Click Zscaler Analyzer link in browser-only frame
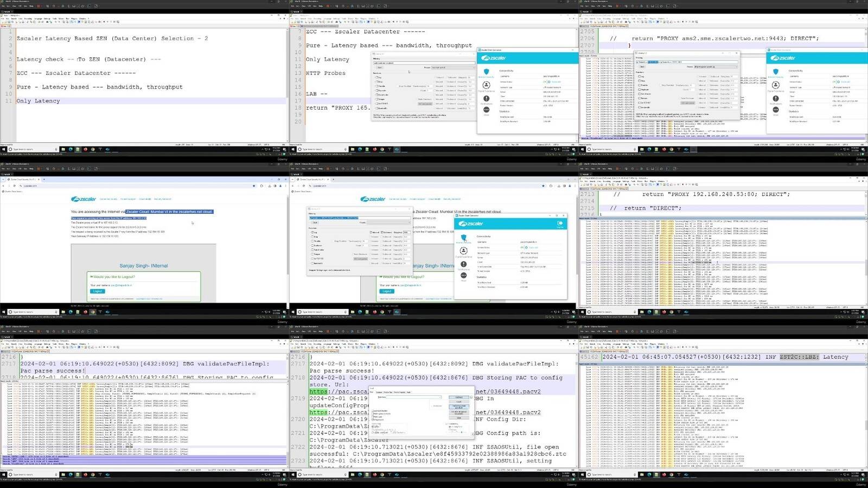Image resolution: width=868 pixels, height=488 pixels. pyautogui.click(x=128, y=199)
